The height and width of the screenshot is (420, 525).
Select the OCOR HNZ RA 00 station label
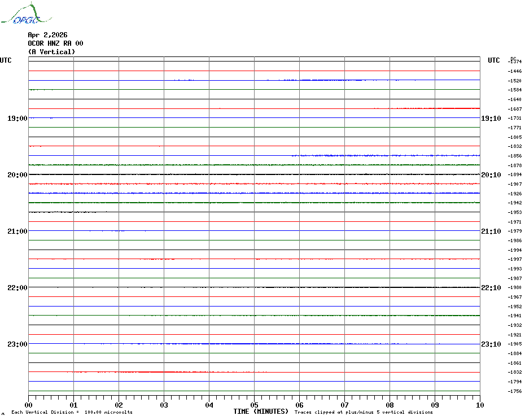[55, 43]
